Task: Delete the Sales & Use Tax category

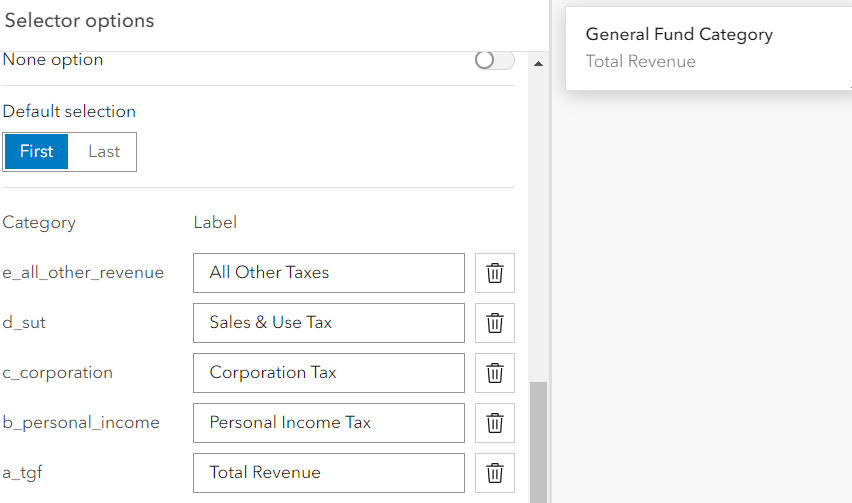Action: 494,323
